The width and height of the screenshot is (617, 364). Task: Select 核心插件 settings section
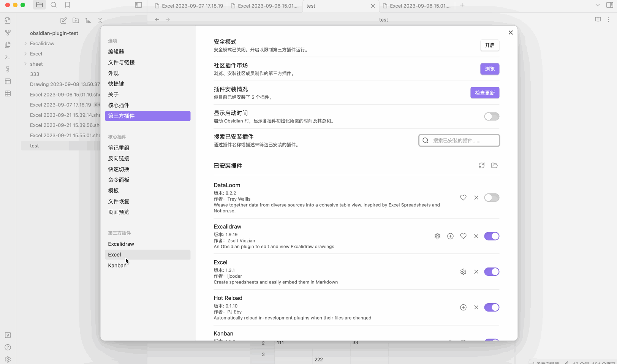147,105
